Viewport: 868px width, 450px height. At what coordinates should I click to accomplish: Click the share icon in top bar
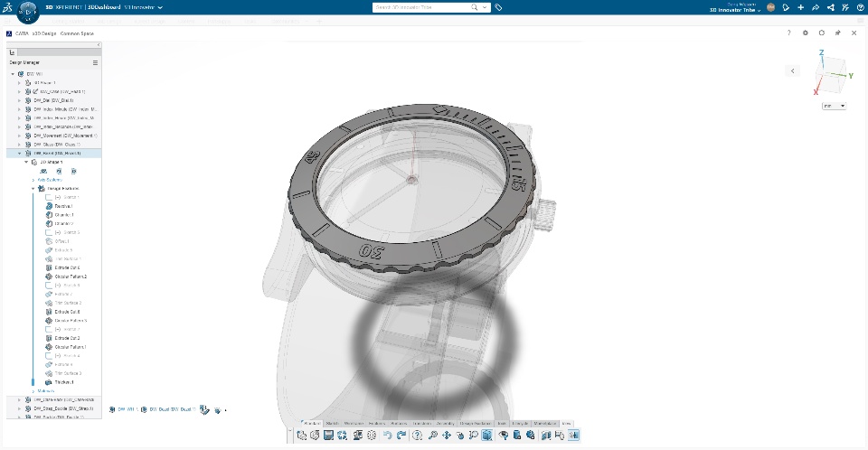[830, 7]
